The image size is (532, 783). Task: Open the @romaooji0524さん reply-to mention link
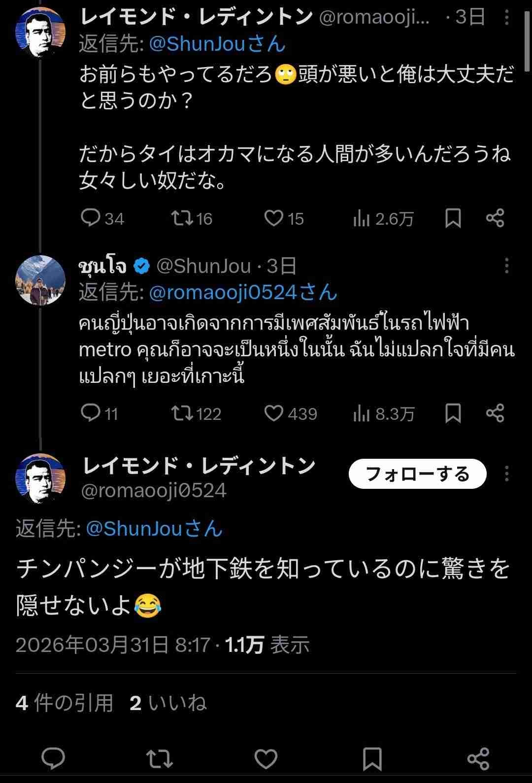(242, 293)
